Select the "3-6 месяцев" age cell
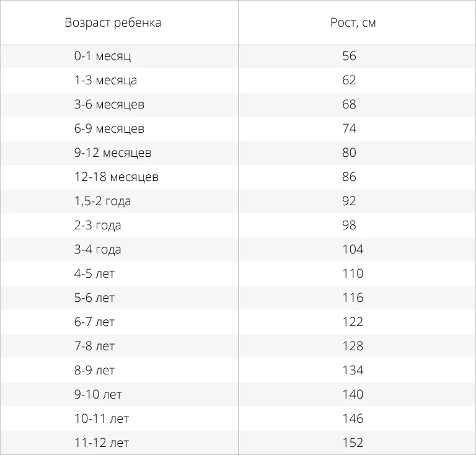This screenshot has width=476, height=455. 109,105
